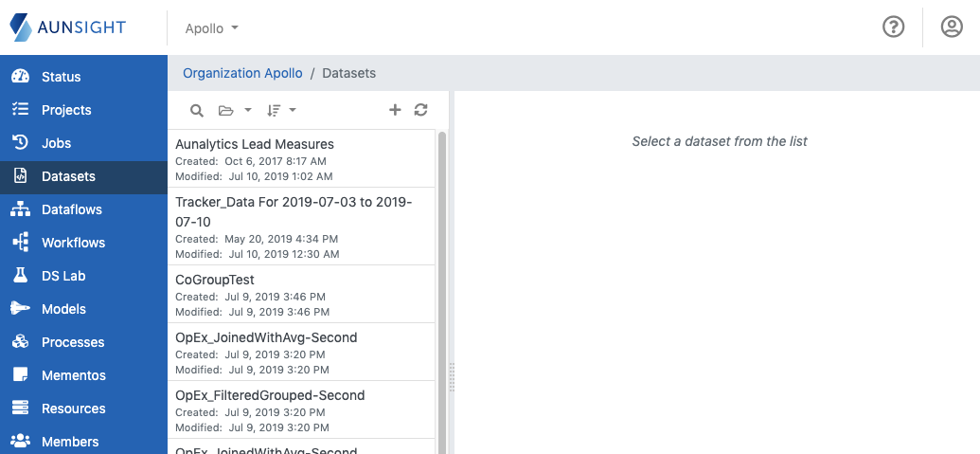This screenshot has width=980, height=454.
Task: Open the CoGroupTest dataset
Action: [215, 280]
